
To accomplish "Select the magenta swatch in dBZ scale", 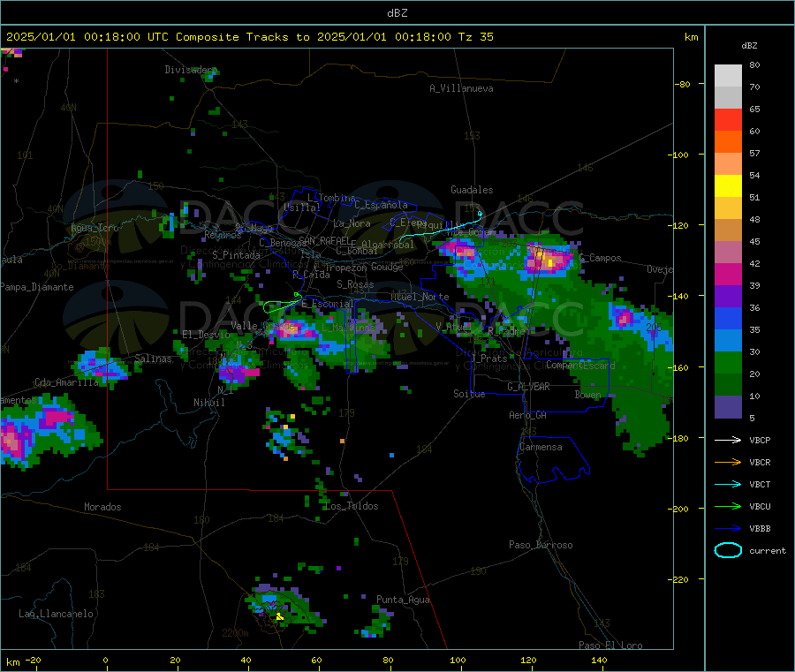I will pyautogui.click(x=728, y=274).
